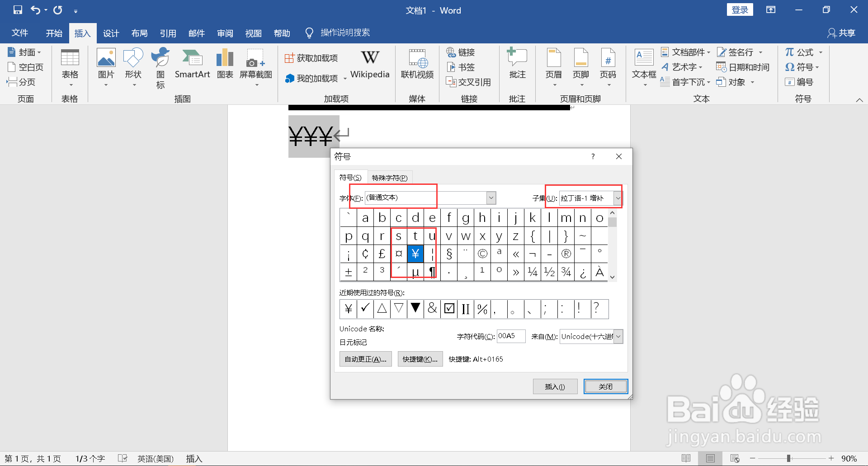The image size is (868, 466).
Task: Expand the 封面 cover page dropdown
Action: (39, 53)
